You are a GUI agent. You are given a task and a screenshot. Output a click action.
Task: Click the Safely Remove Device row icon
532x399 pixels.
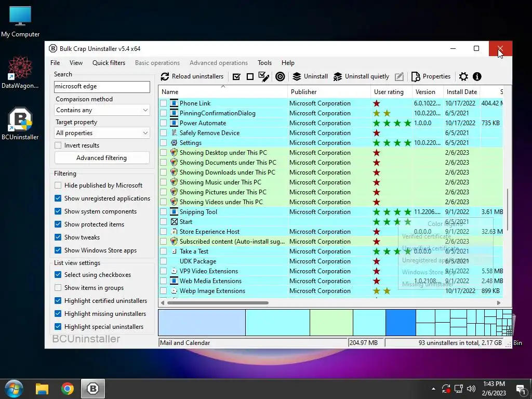coord(174,132)
